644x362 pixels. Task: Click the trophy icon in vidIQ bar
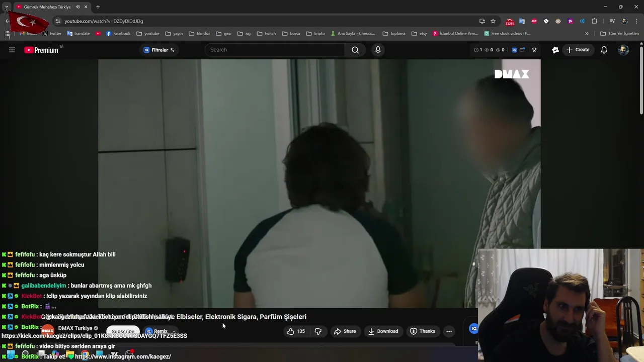[x=534, y=50]
